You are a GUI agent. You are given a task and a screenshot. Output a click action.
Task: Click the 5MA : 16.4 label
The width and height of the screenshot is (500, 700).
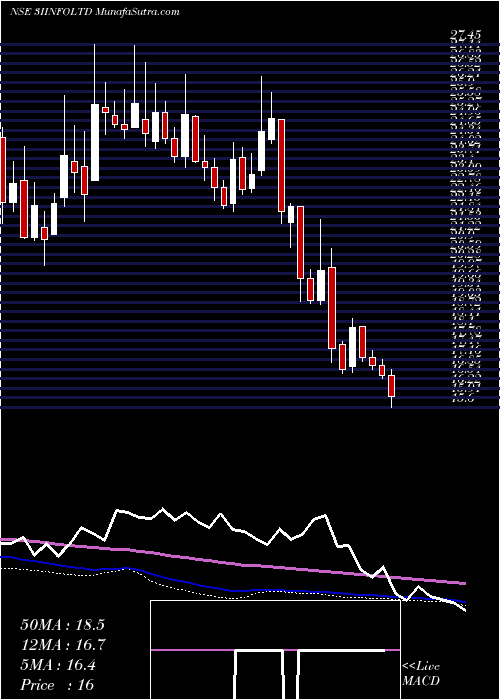pyautogui.click(x=58, y=665)
